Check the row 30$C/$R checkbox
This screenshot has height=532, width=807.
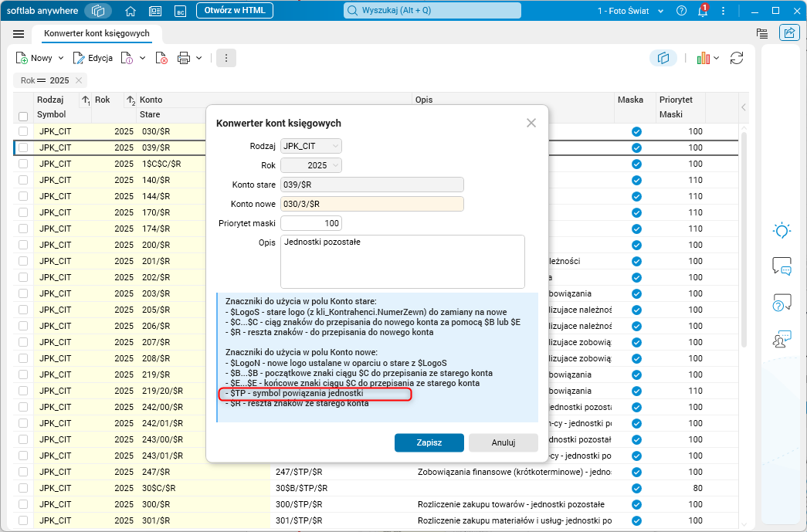click(23, 488)
